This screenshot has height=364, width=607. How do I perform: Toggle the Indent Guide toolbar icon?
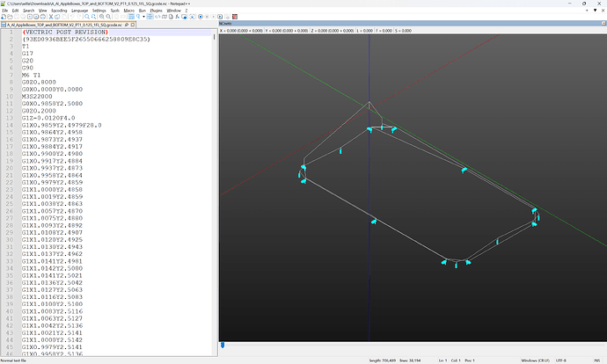point(150,17)
